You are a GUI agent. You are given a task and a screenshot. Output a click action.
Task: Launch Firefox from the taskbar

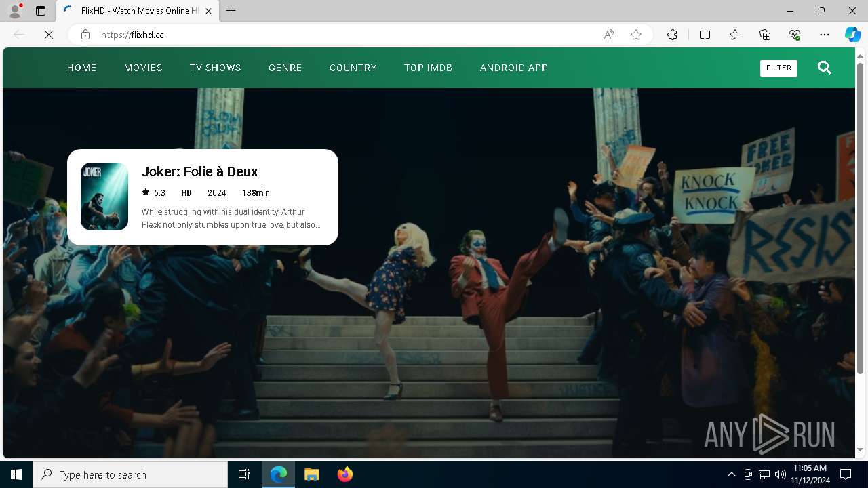(345, 474)
